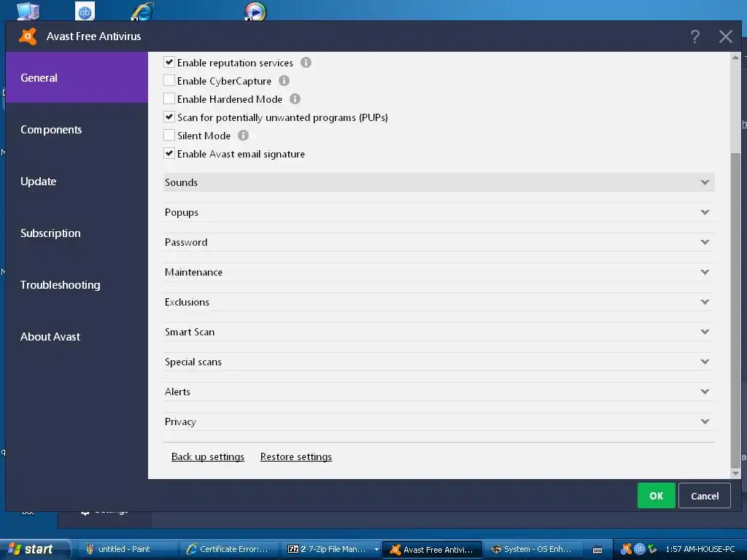The image size is (747, 560).
Task: Expand the Popups section
Action: pyautogui.click(x=438, y=212)
